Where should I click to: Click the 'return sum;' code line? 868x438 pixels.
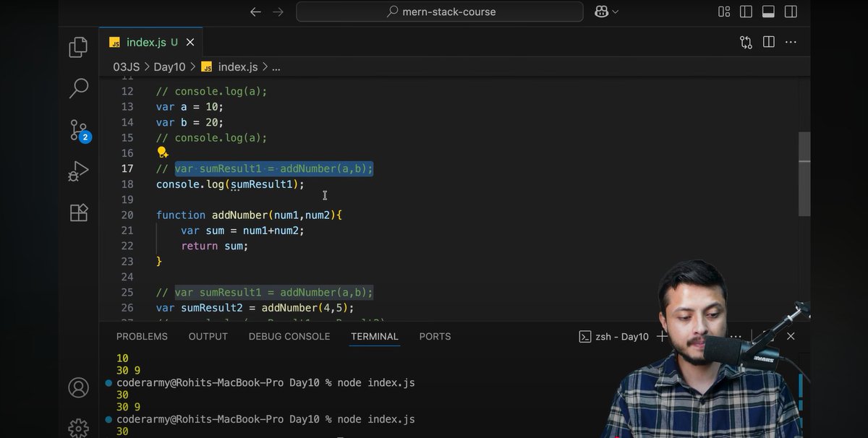tap(215, 246)
